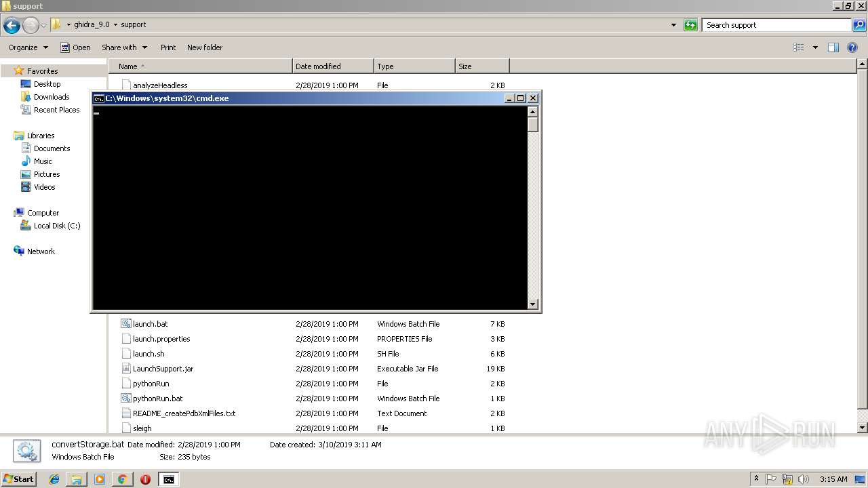Screen dimensions: 868x488
Task: Select Network in navigation pane
Action: [41, 251]
